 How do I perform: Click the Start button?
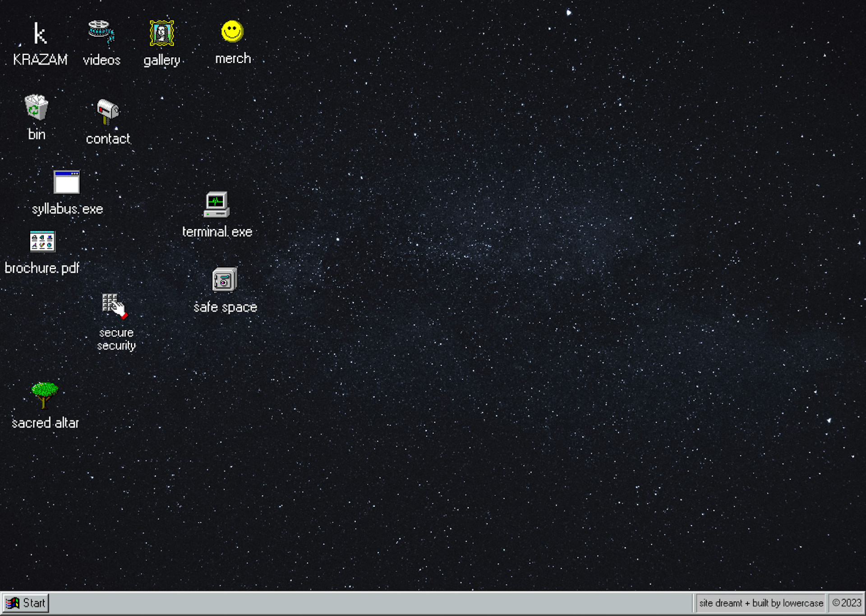[x=26, y=603]
